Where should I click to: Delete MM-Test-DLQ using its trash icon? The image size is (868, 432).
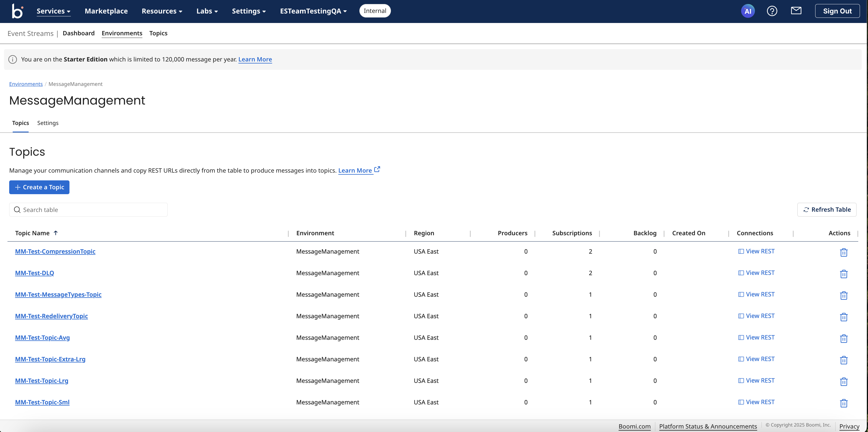point(844,274)
